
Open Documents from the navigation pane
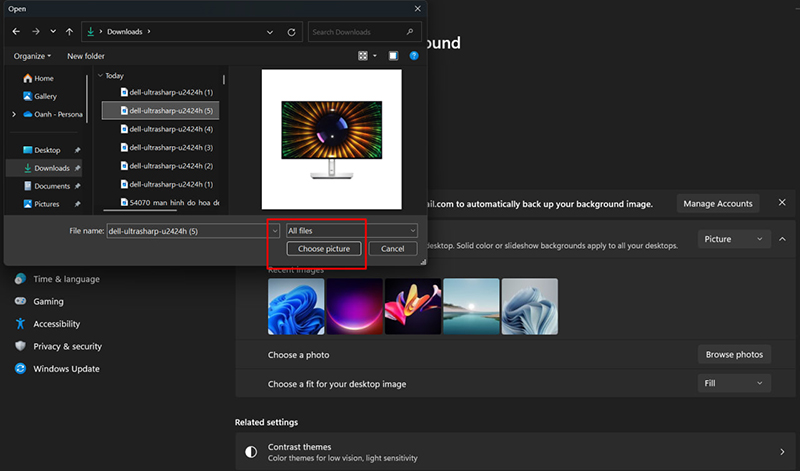[51, 186]
